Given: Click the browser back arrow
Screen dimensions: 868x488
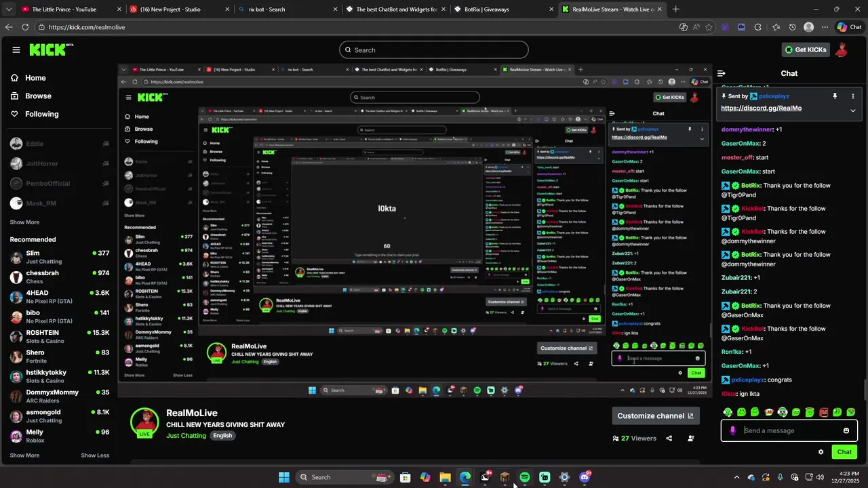Looking at the screenshot, I should click(9, 27).
